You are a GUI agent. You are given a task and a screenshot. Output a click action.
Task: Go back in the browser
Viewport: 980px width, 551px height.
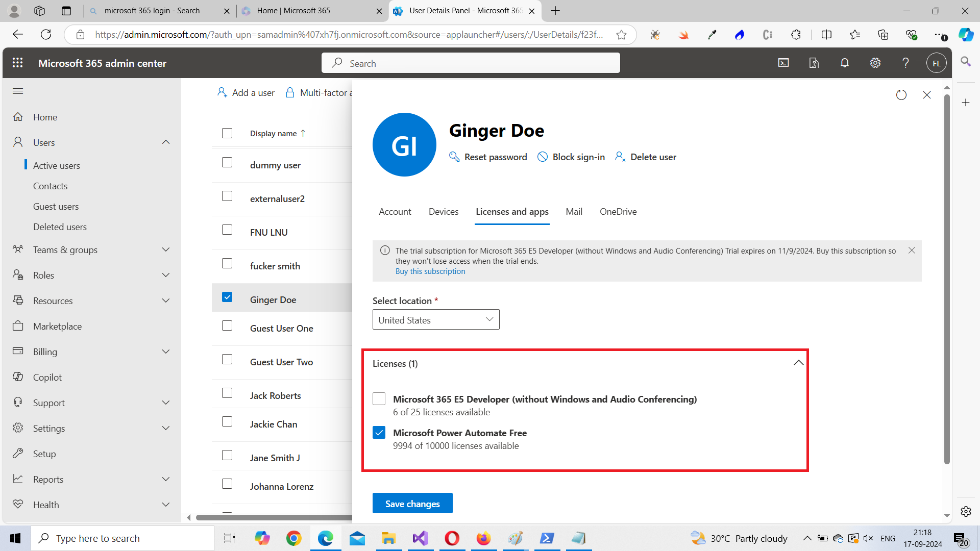pos(18,34)
